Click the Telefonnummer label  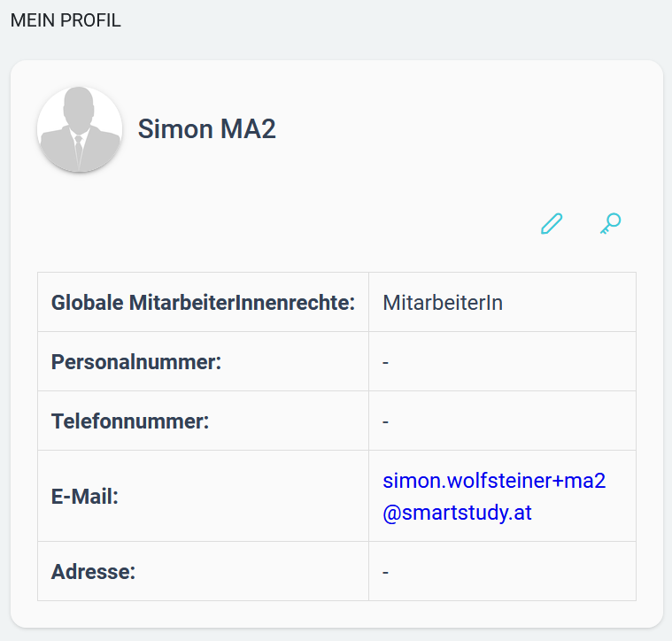click(130, 421)
